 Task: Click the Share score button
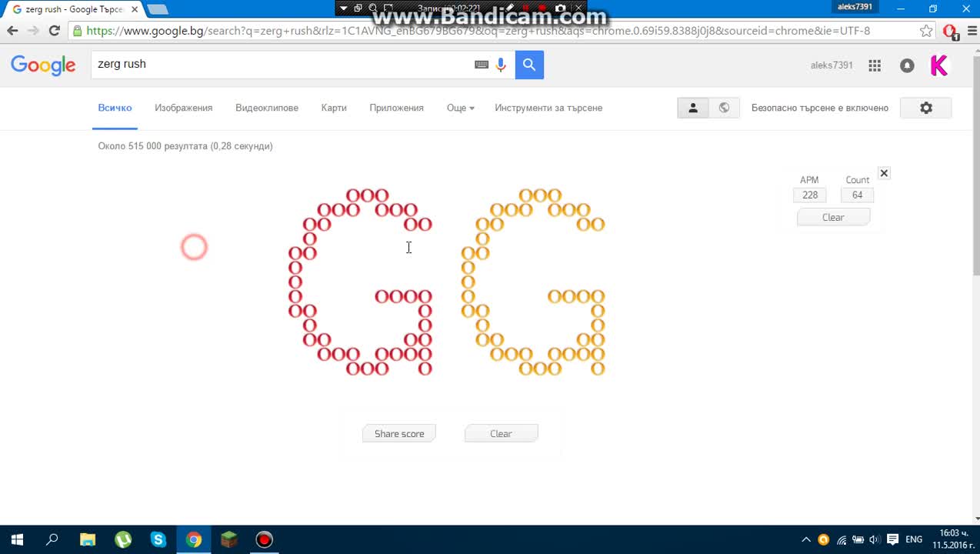399,434
